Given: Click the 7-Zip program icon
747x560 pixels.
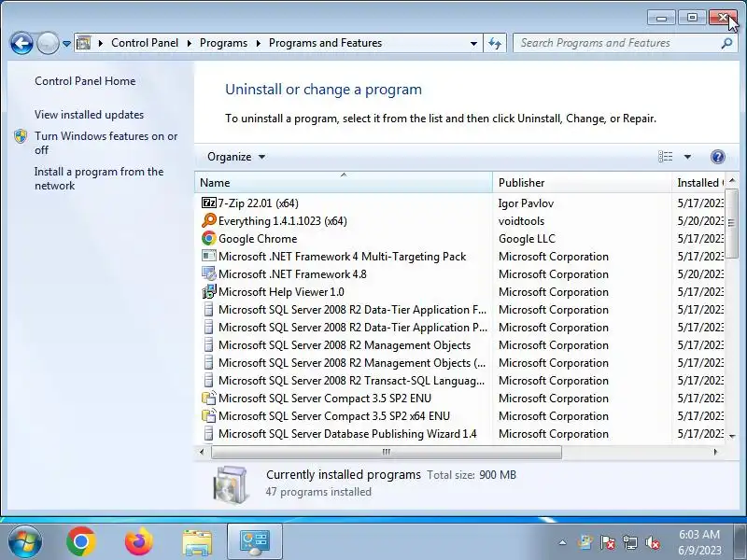Looking at the screenshot, I should [208, 203].
